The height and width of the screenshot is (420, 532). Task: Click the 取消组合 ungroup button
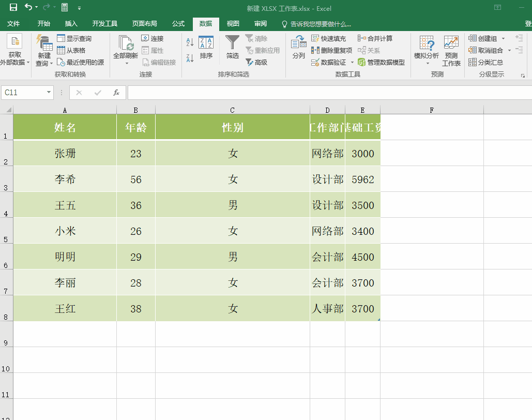pos(486,50)
